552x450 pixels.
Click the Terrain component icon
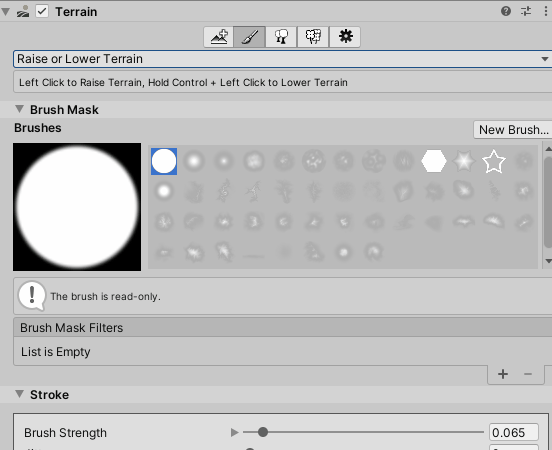23,12
